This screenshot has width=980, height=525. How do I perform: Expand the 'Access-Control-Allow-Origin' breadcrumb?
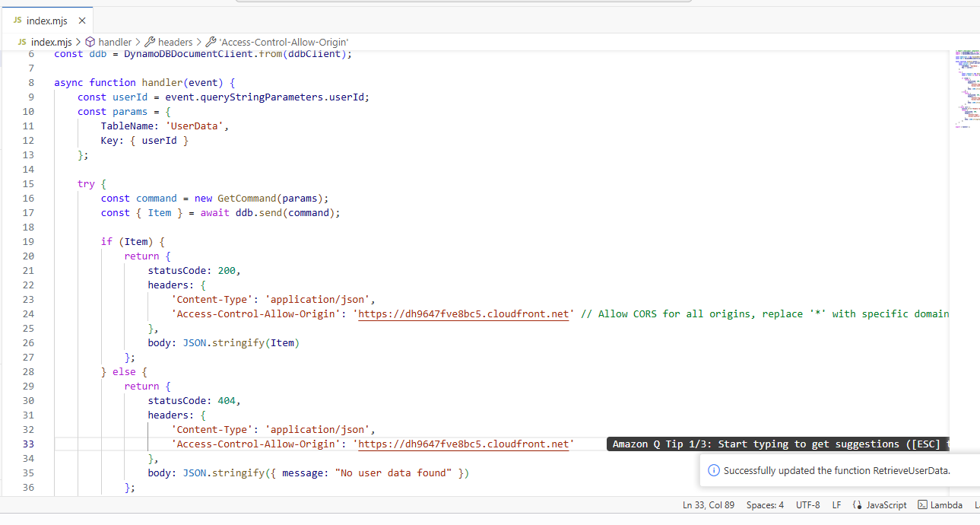tap(283, 43)
